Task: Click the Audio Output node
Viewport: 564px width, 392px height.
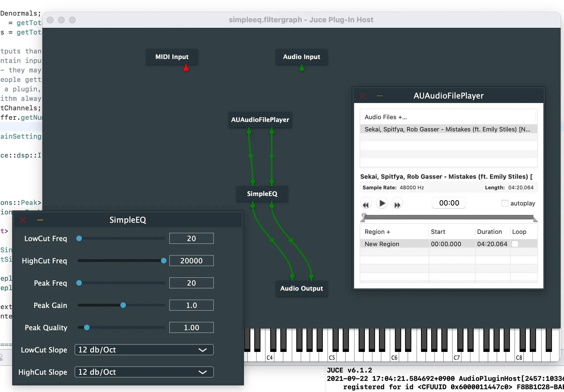Action: pos(301,288)
